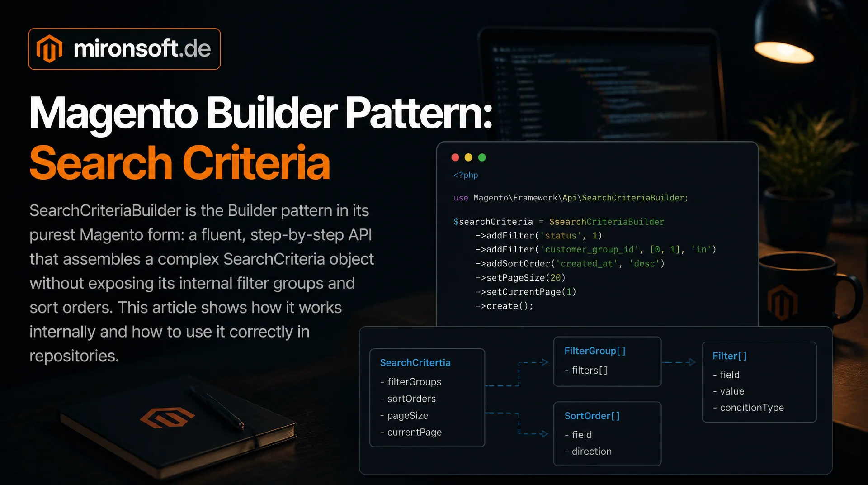The image size is (868, 485).
Task: Click the addFilter('status', 1) line
Action: coord(538,236)
